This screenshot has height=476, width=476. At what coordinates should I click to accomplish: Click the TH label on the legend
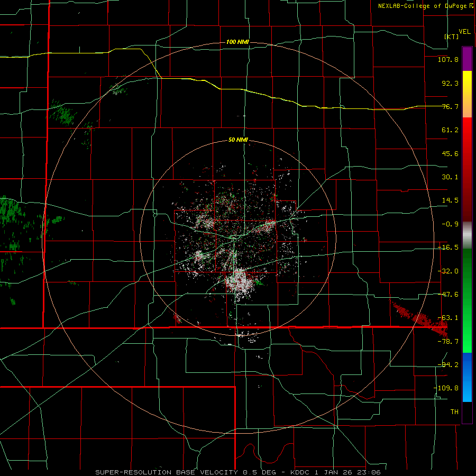[454, 411]
